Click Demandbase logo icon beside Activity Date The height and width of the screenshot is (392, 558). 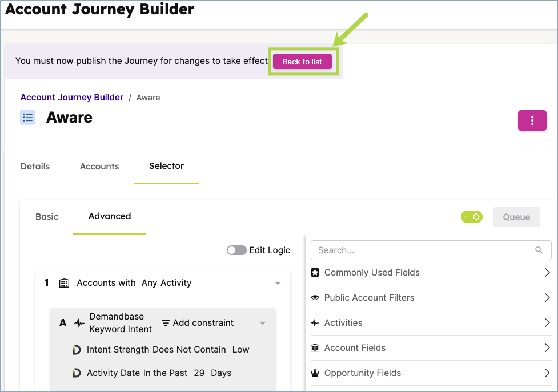tap(76, 373)
